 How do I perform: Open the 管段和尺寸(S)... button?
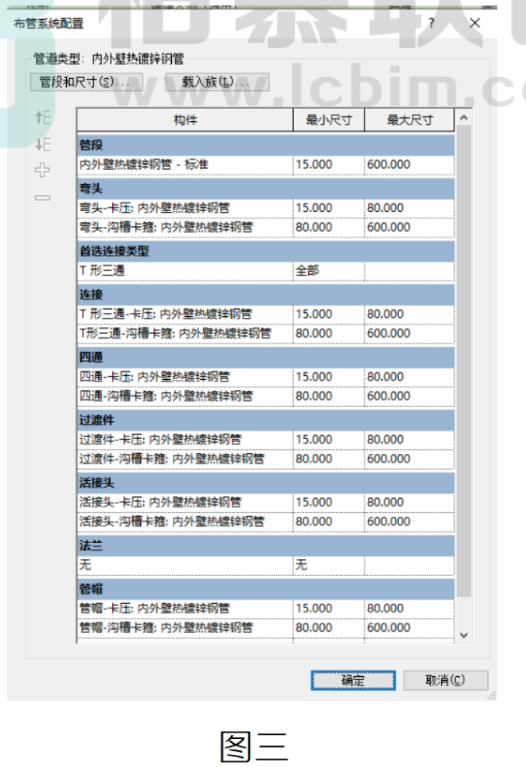86,82
